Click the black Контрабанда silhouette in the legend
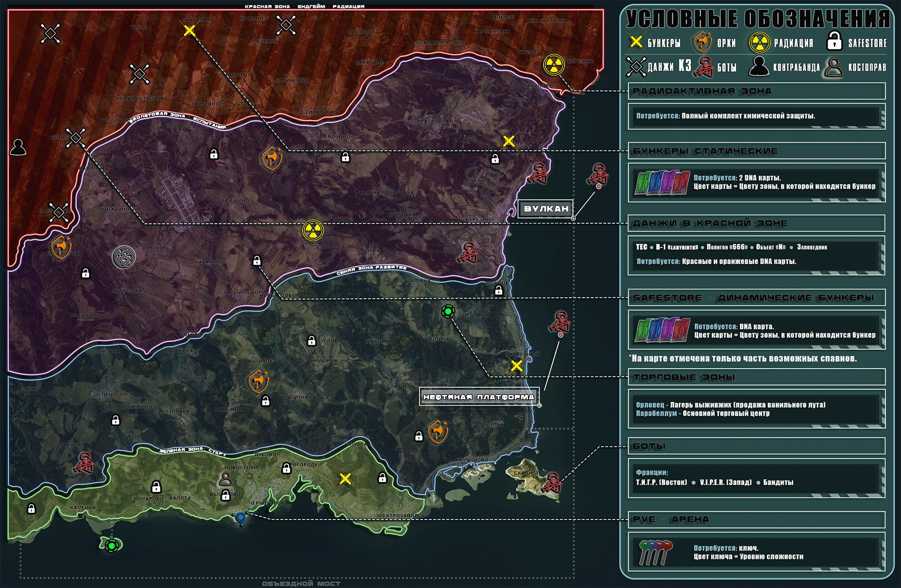This screenshot has height=588, width=901. pyautogui.click(x=758, y=67)
